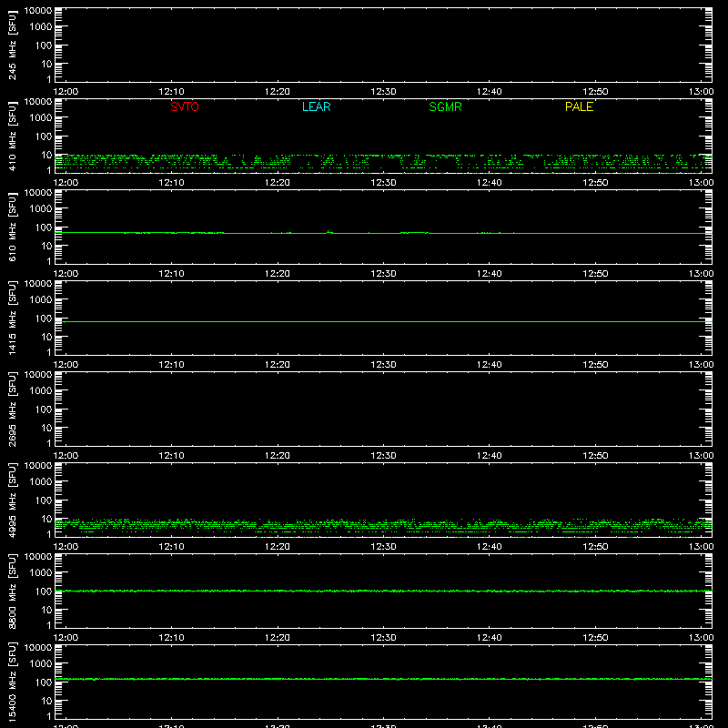
Task: Click the 12:10 label under the 245 MHz plot
Action: [x=172, y=92]
